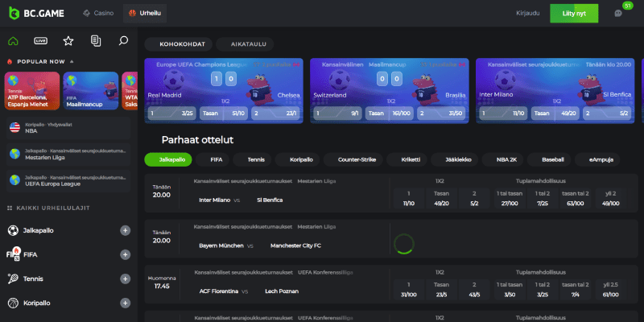Select ACF Fiorentina win odds 31/100

[409, 290]
